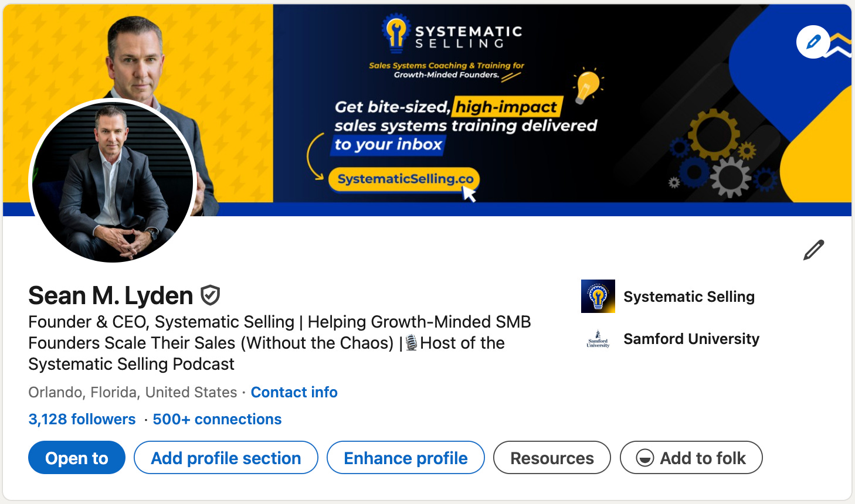Click the headline starting Founder & CEO
The height and width of the screenshot is (504, 855).
[x=279, y=343]
